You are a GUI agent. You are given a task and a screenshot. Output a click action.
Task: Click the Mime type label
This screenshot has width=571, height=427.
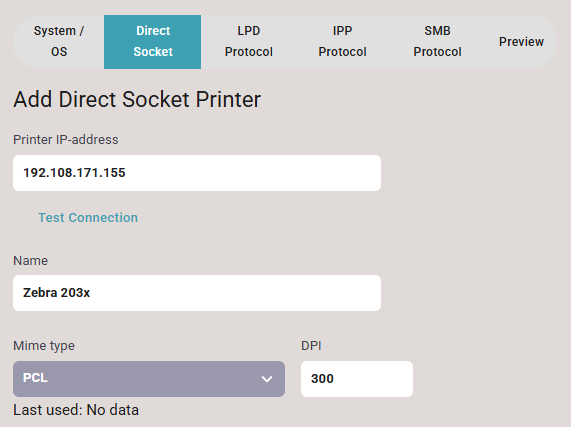pos(44,345)
